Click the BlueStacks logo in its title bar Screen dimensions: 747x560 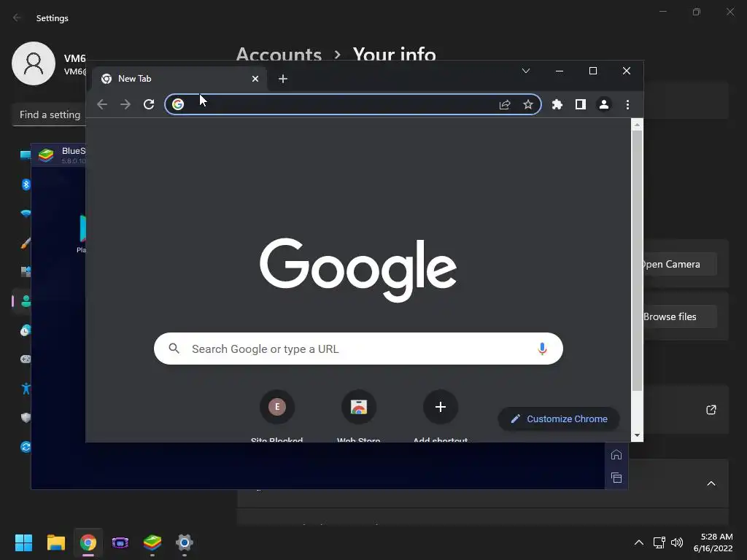tap(46, 155)
